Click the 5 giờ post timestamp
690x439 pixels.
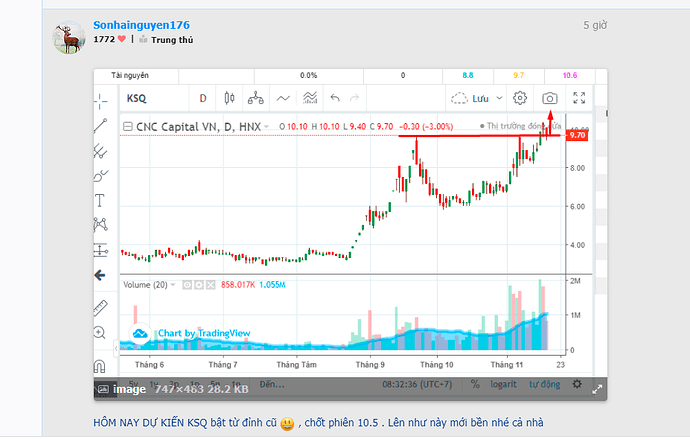(x=595, y=26)
